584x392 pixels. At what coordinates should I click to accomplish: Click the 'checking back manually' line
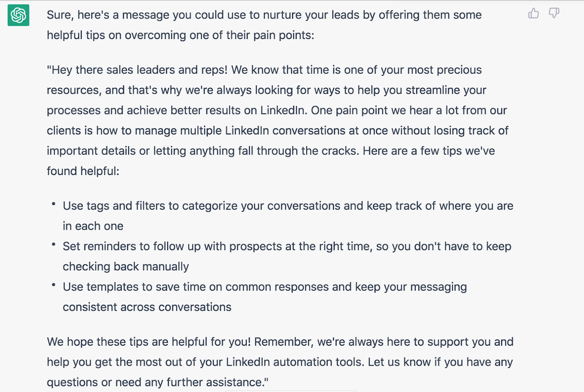[126, 267]
